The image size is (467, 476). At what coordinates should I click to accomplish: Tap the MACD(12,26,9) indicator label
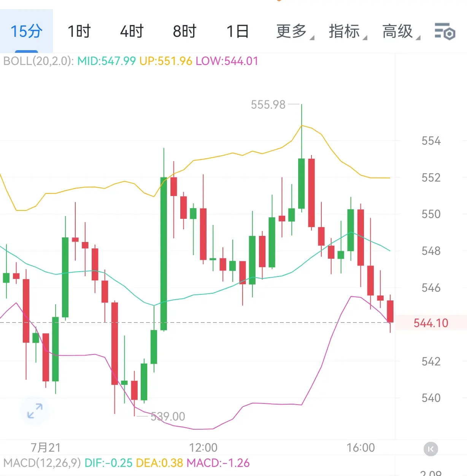point(42,463)
